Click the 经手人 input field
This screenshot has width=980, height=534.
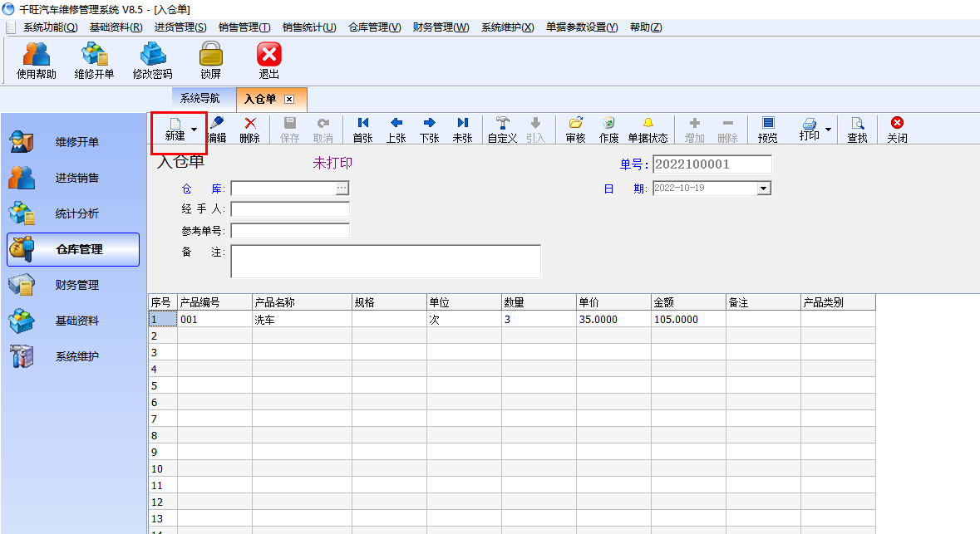coord(290,209)
